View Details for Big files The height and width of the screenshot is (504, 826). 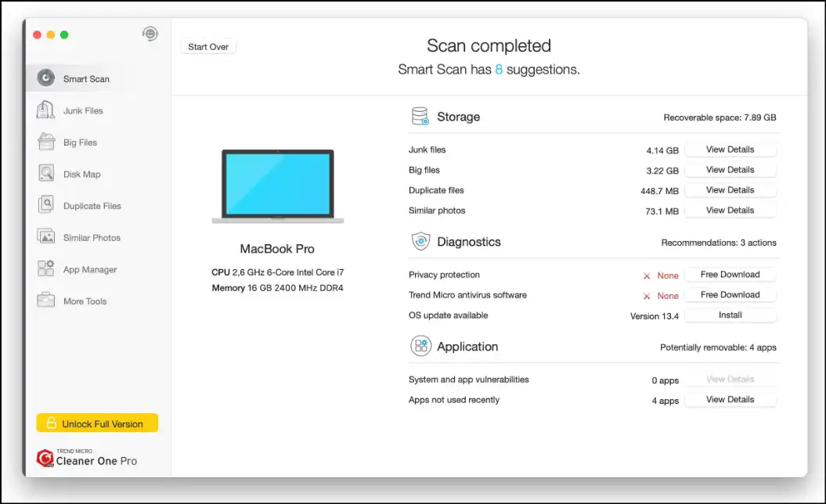coord(730,170)
